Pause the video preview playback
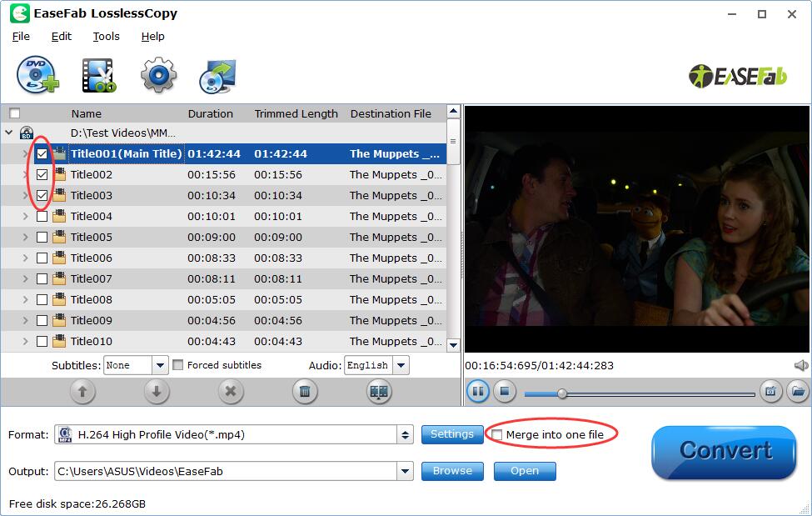This screenshot has width=812, height=516. click(x=477, y=391)
